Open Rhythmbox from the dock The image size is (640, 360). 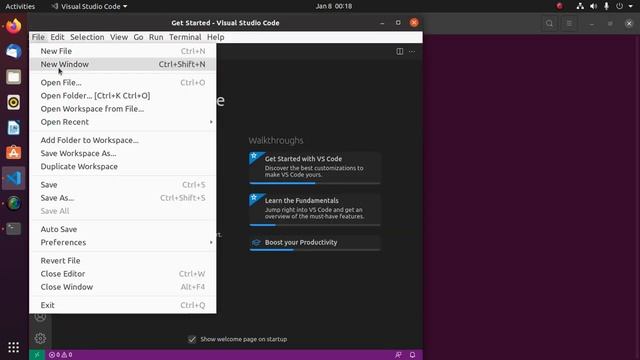(13, 102)
